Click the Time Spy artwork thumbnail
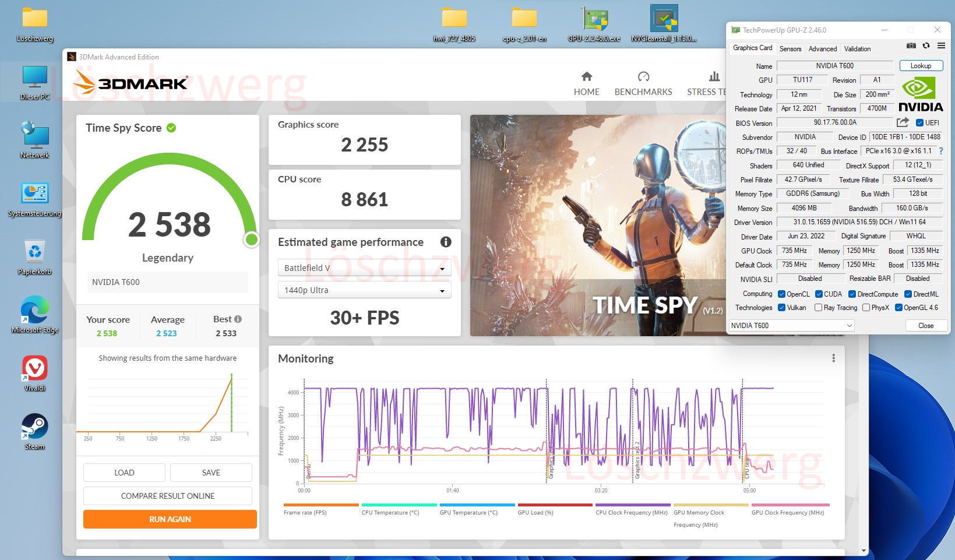This screenshot has width=955, height=560. tap(598, 226)
